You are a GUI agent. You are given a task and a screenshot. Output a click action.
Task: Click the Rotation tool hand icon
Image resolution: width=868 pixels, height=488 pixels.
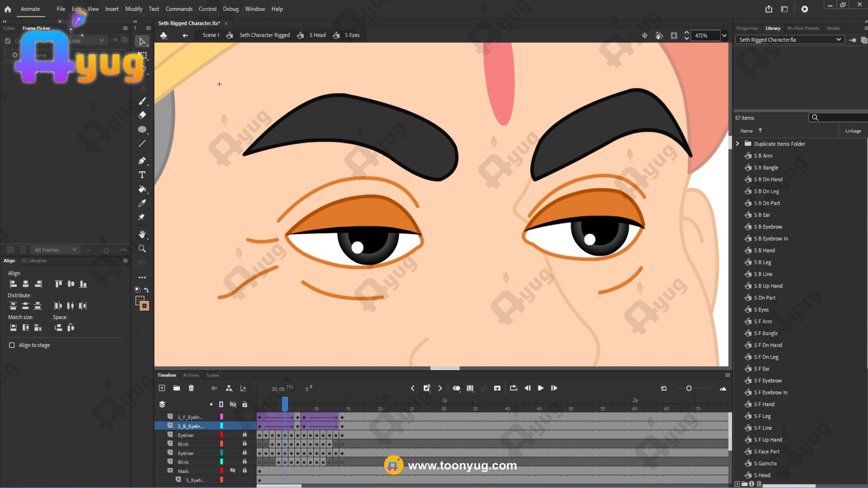[659, 35]
